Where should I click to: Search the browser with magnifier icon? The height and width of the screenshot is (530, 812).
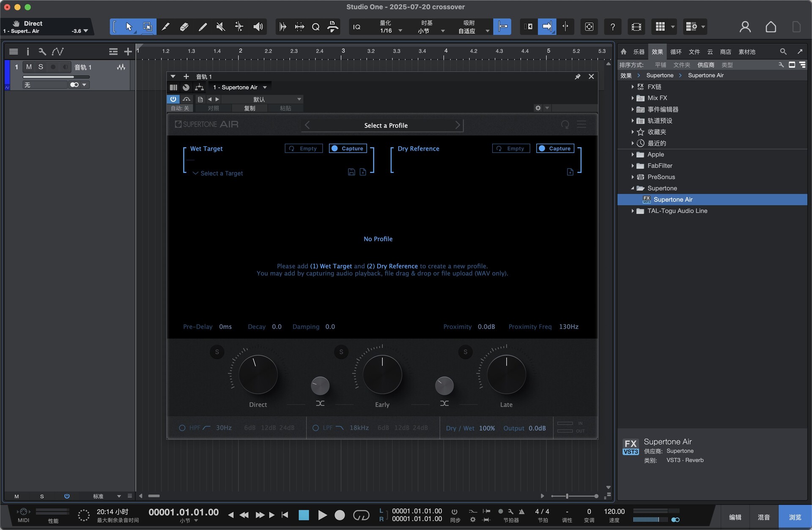coord(783,52)
